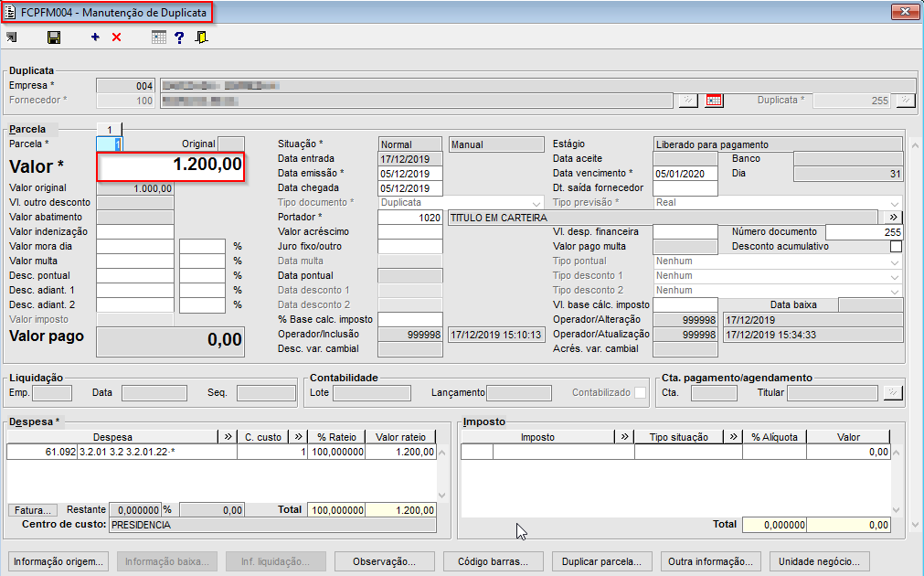Click the window icon in the title bar

pyautogui.click(x=10, y=13)
